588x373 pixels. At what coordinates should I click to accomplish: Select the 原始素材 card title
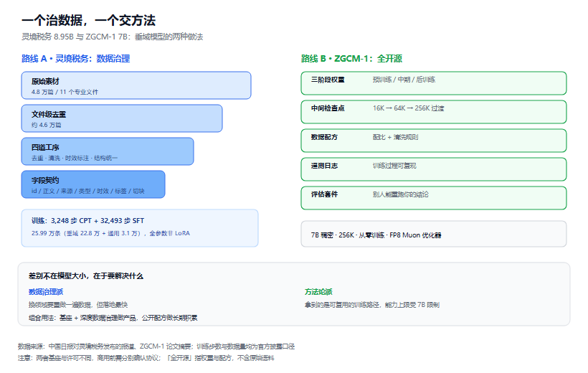coord(45,82)
